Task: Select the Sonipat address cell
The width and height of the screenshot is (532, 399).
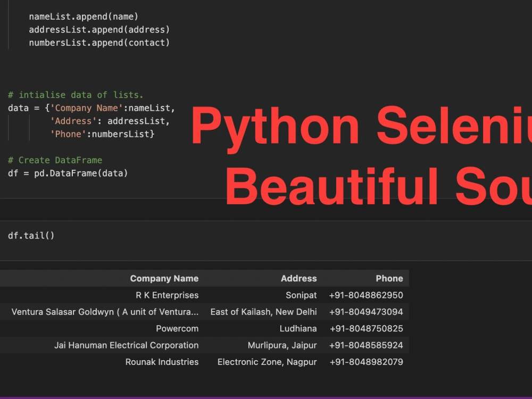Action: pyautogui.click(x=301, y=295)
